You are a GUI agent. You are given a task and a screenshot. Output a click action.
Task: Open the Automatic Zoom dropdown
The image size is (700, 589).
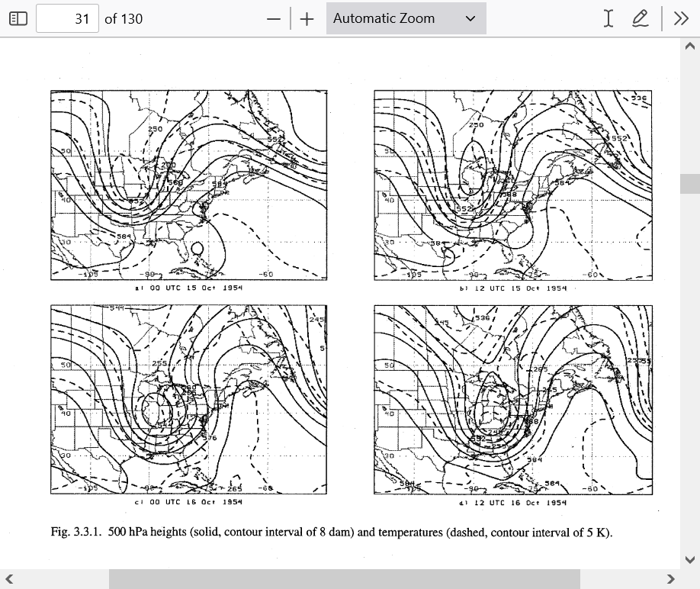406,18
